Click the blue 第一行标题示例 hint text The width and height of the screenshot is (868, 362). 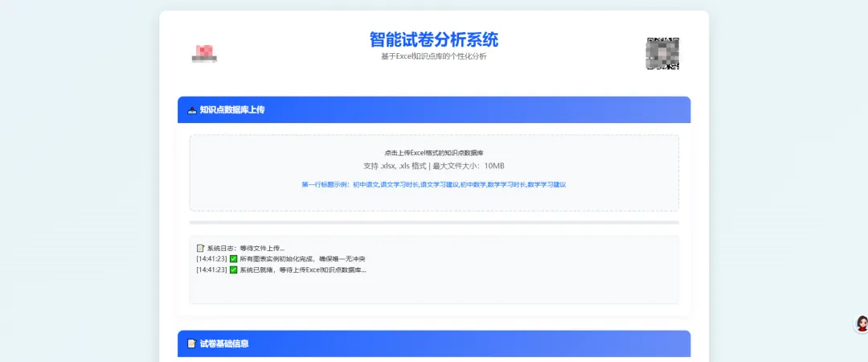click(434, 184)
